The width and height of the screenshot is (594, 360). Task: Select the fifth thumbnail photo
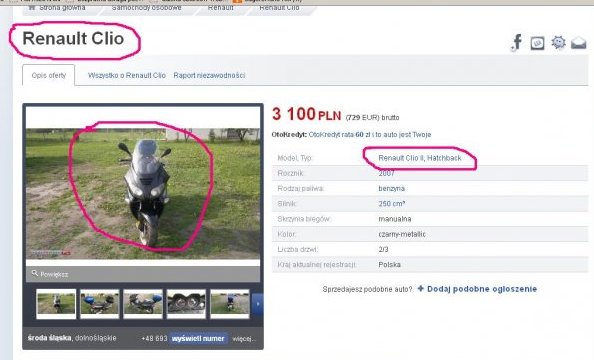pos(230,304)
